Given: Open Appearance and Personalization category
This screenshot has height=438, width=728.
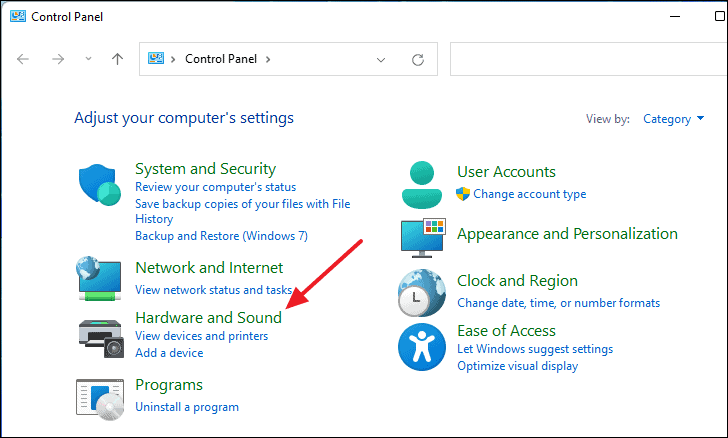Looking at the screenshot, I should click(567, 234).
